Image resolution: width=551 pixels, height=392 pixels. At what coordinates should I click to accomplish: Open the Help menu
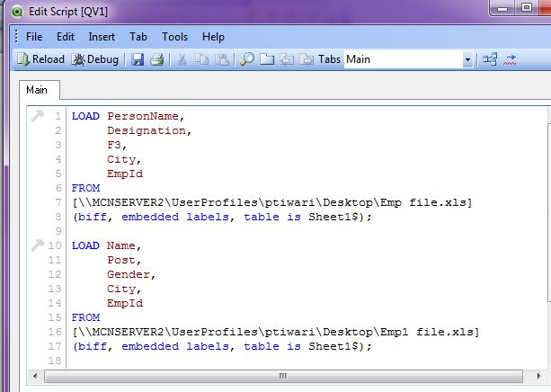tap(213, 37)
